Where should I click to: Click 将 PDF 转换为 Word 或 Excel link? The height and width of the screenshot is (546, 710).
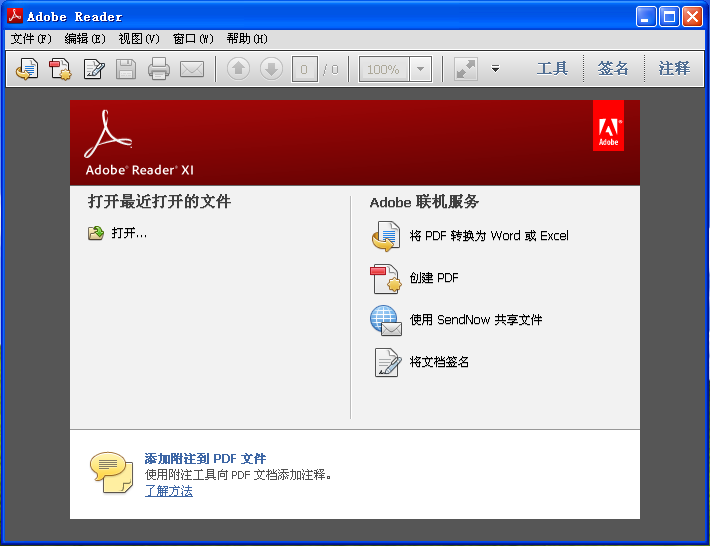[489, 236]
